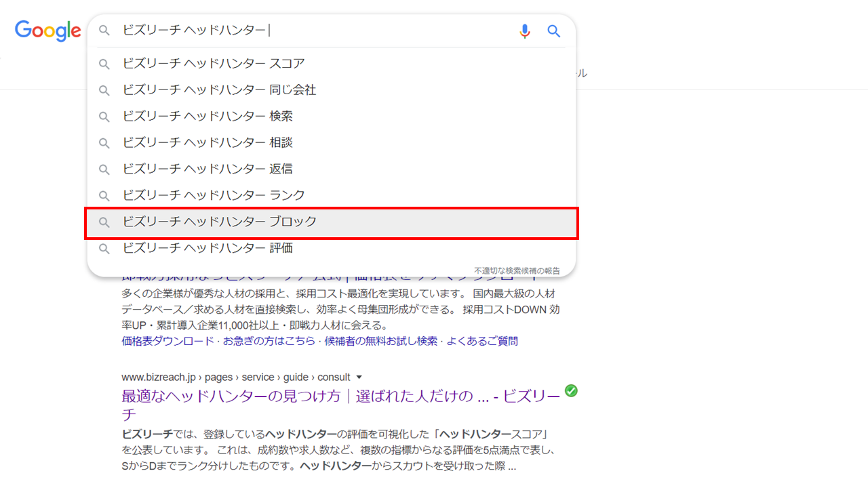Click ad description starting 多くの企業様が優秀な
The height and width of the screenshot is (488, 868).
click(x=341, y=309)
